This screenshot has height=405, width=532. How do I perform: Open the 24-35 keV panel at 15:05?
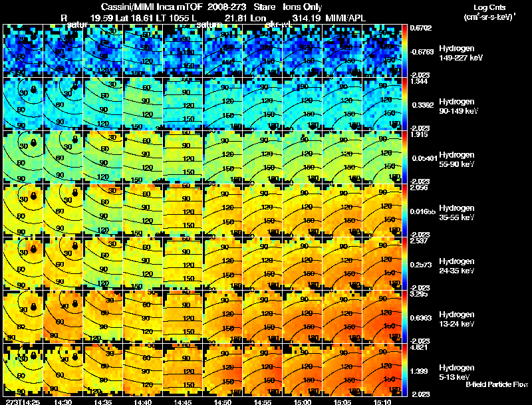click(342, 264)
